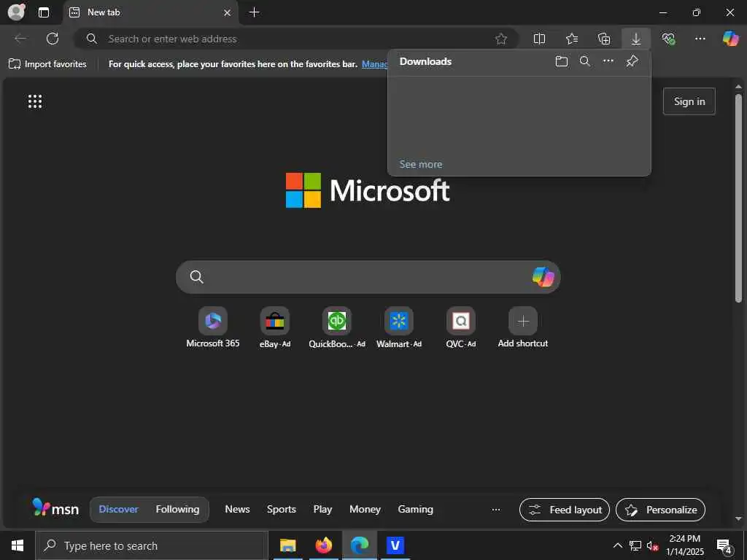Open more options in Downloads panel
This screenshot has height=560, width=747.
pyautogui.click(x=608, y=61)
